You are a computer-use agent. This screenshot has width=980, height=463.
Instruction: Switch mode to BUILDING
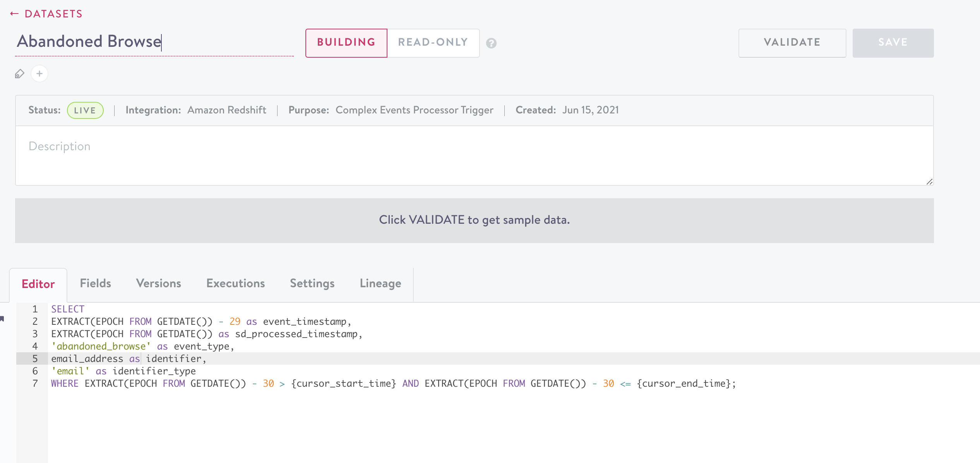(346, 43)
